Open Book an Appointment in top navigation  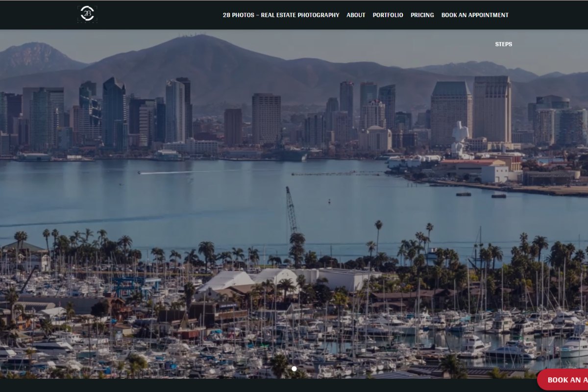click(474, 15)
